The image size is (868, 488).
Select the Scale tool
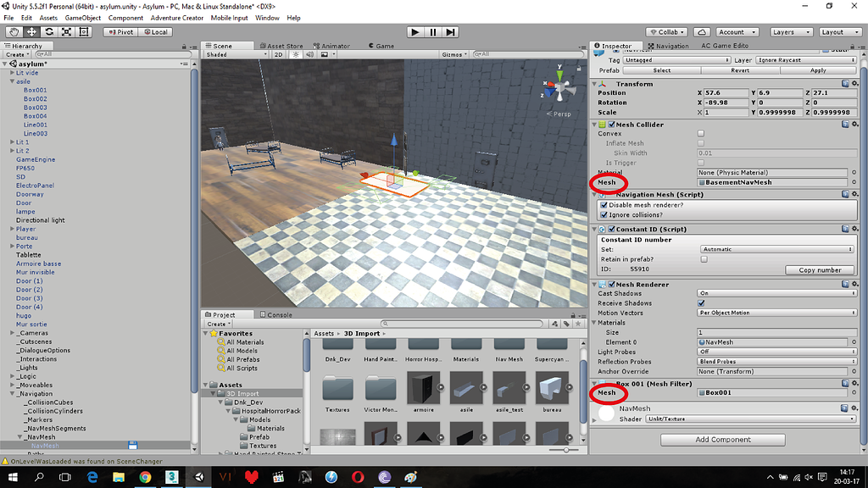click(x=68, y=31)
